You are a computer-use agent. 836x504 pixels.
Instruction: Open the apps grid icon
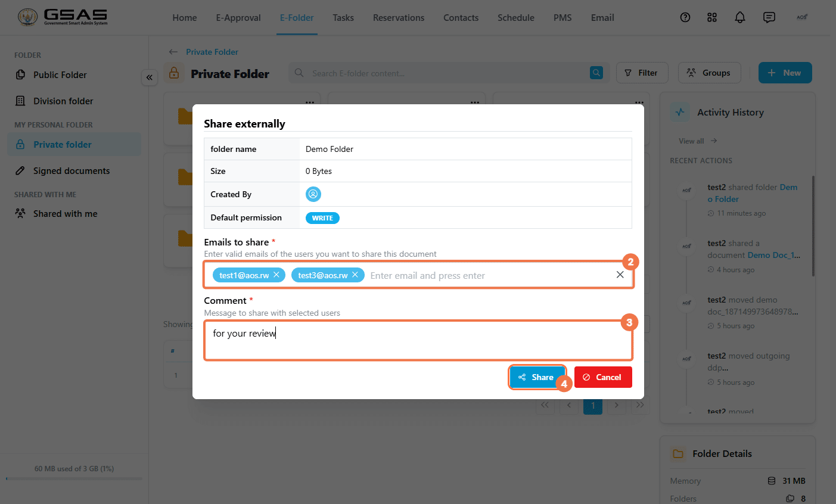click(712, 17)
